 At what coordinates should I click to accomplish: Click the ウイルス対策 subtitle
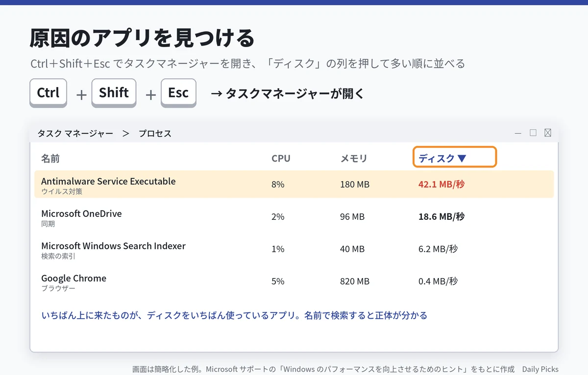pos(62,192)
